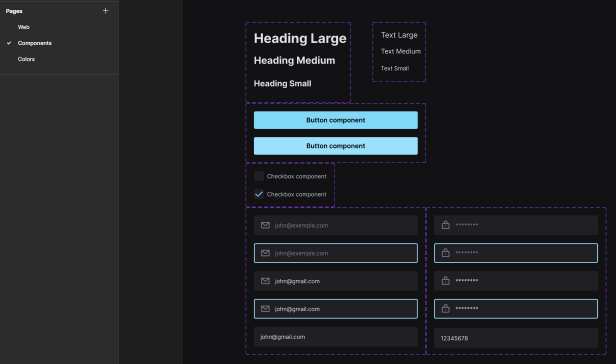Click john@gmail.com input without icon
This screenshot has height=364, width=616.
[335, 337]
